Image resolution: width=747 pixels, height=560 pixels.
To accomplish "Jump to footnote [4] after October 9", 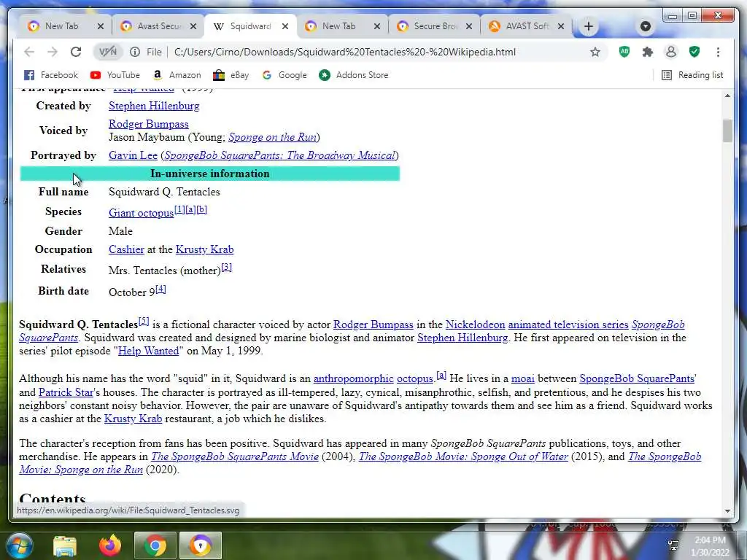I will coord(161,289).
